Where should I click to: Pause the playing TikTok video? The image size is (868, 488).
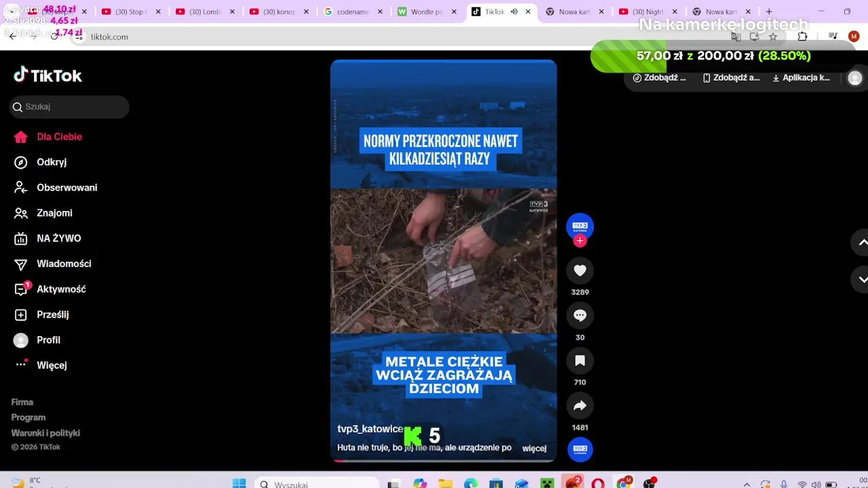tap(443, 260)
